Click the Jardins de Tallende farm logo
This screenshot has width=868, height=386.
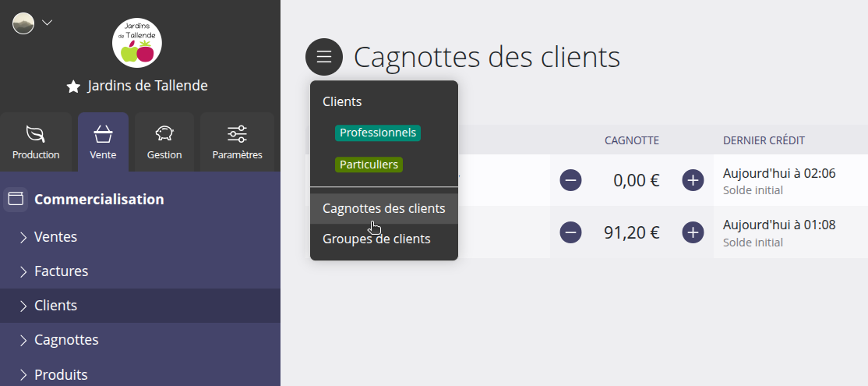tap(137, 43)
